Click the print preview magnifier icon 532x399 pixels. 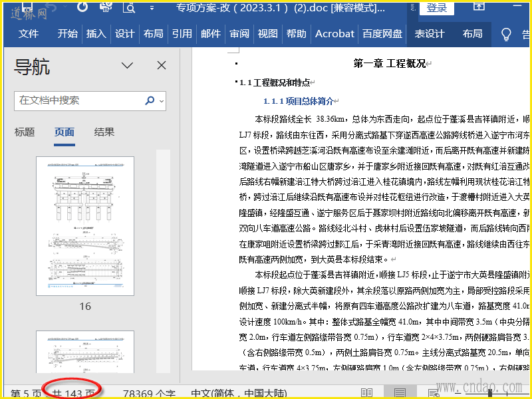point(129,7)
